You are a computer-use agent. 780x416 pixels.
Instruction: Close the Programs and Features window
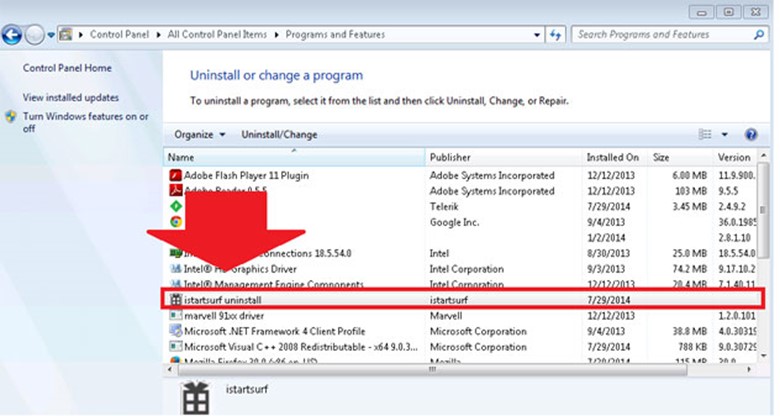click(756, 12)
